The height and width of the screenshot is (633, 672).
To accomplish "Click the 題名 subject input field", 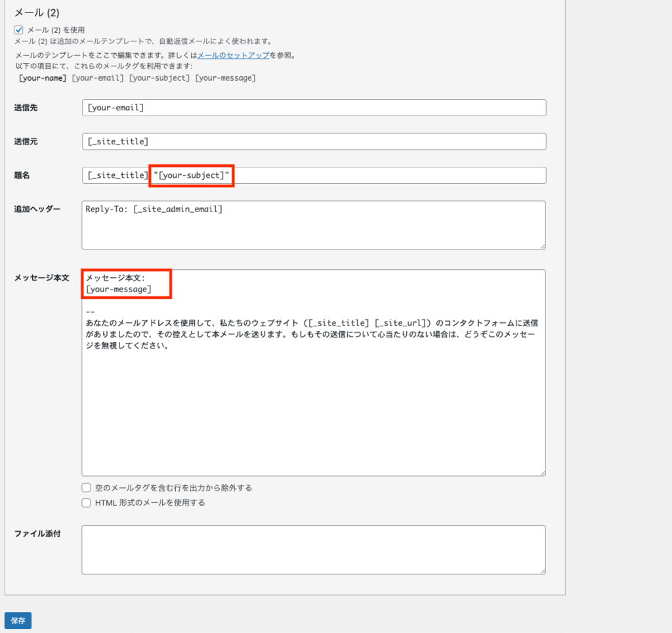I will click(387, 175).
